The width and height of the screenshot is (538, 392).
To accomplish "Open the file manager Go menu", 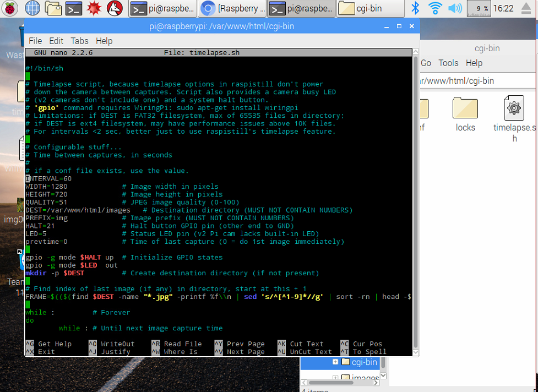I will coord(426,63).
